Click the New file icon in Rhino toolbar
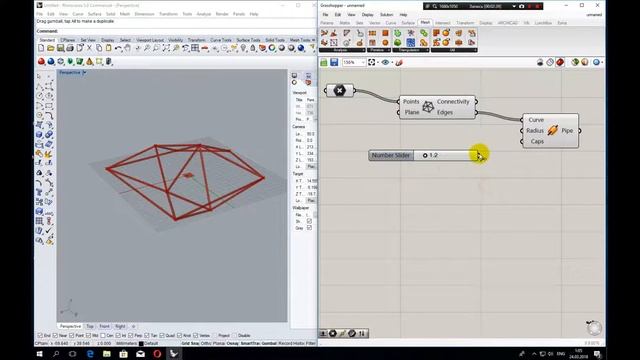The width and height of the screenshot is (640, 360). pos(41,48)
